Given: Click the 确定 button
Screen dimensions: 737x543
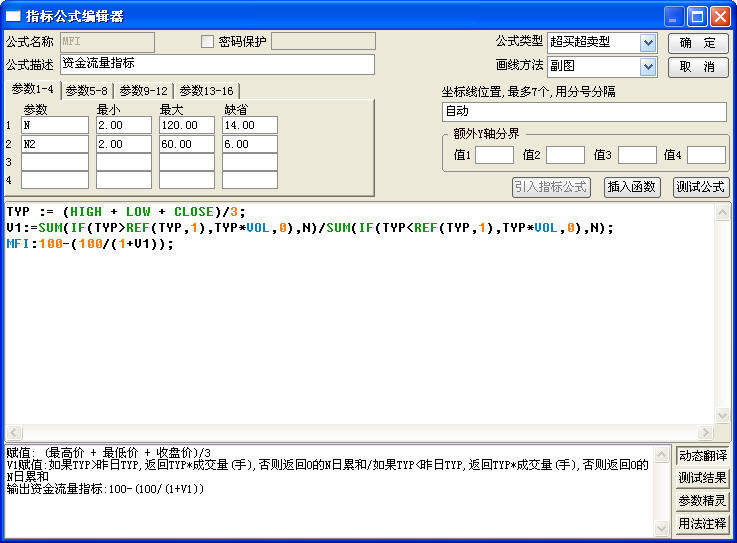Looking at the screenshot, I should coord(698,42).
